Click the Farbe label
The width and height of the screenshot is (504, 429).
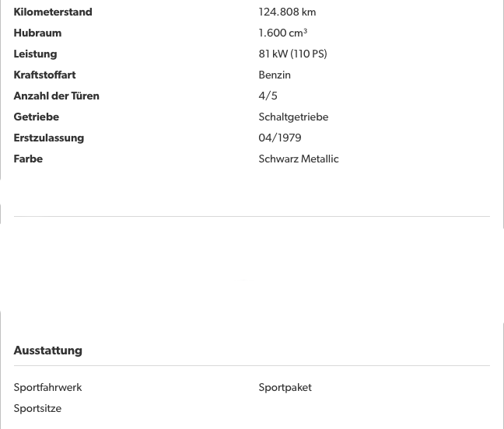[28, 159]
